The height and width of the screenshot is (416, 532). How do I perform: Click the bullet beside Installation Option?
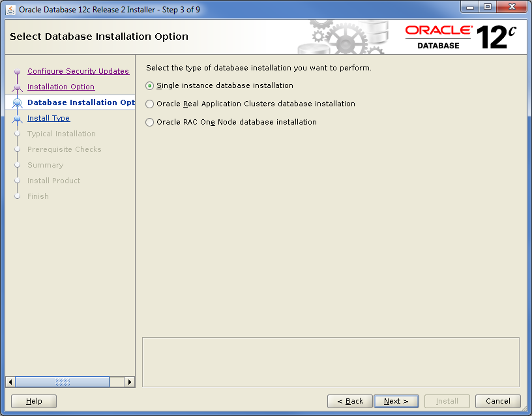click(18, 87)
